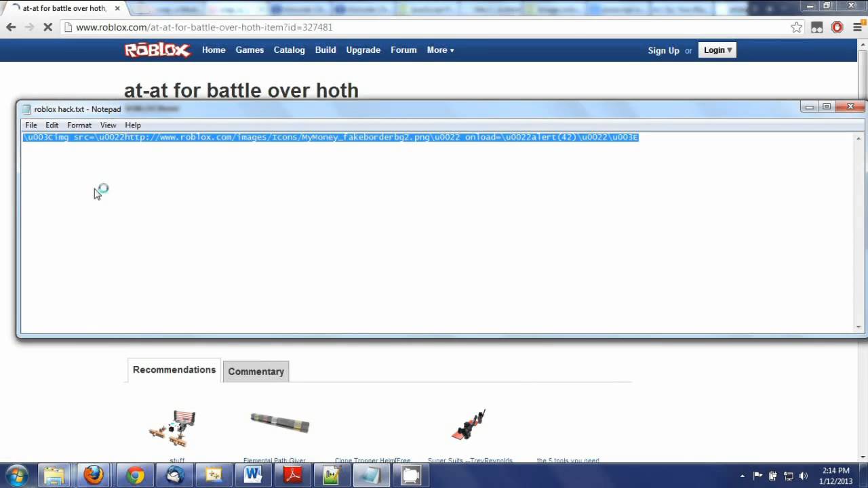Click the red stop-hand extension icon
Screen dimensions: 868x488
837,27
